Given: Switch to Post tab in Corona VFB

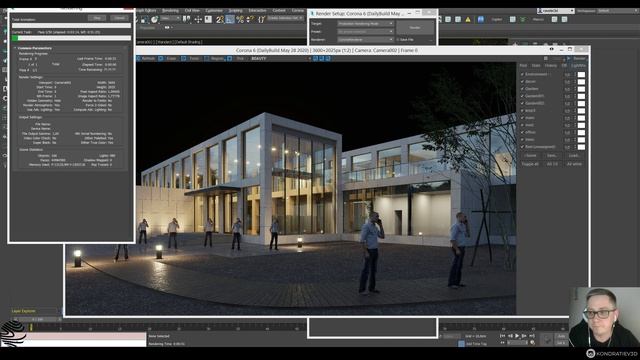Looking at the screenshot, I should tap(523, 65).
